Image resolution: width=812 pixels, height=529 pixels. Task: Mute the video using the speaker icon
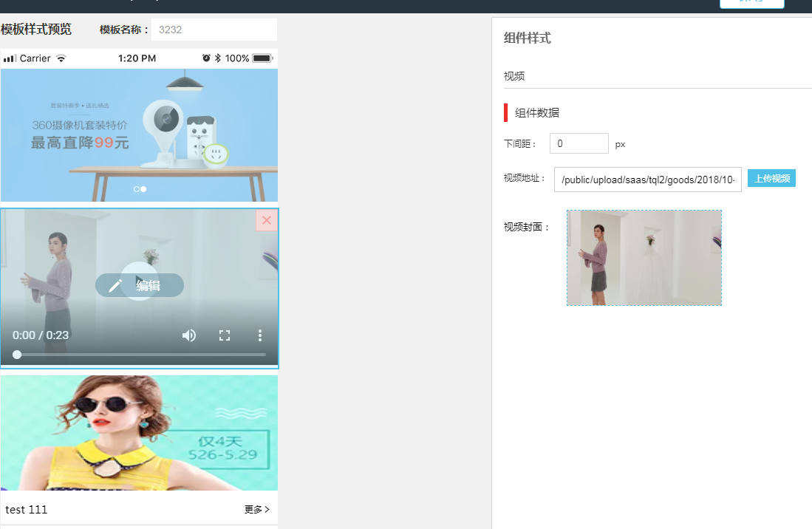click(x=189, y=335)
